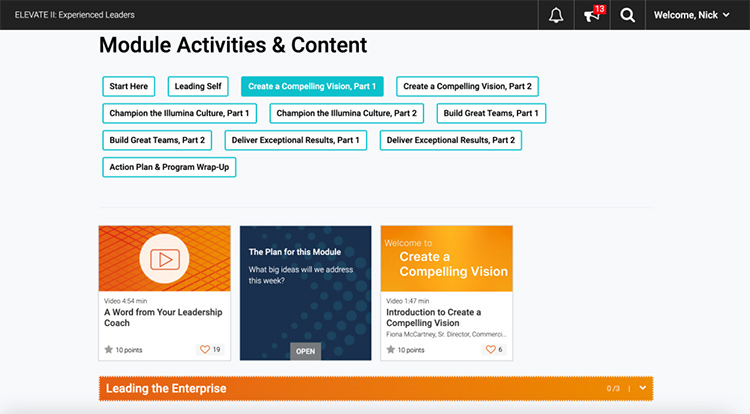Click the Leading the Enterprise header bar
Image resolution: width=750 pixels, height=414 pixels.
click(350, 388)
